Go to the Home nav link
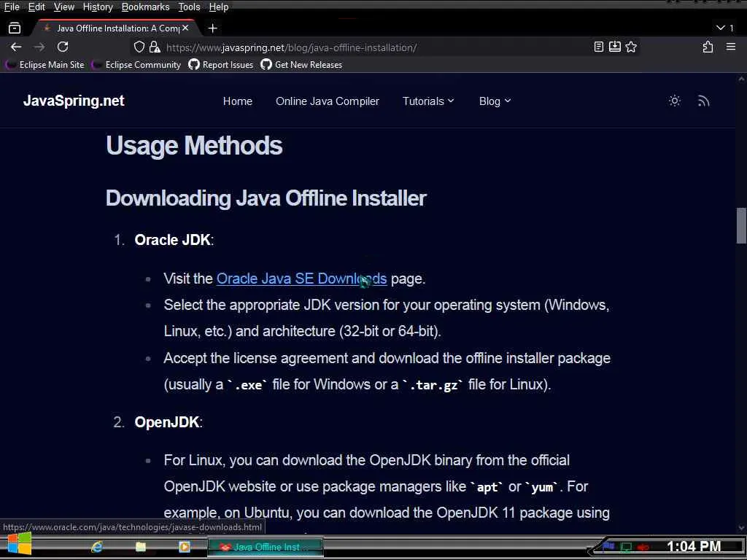The height and width of the screenshot is (560, 747). [238, 101]
